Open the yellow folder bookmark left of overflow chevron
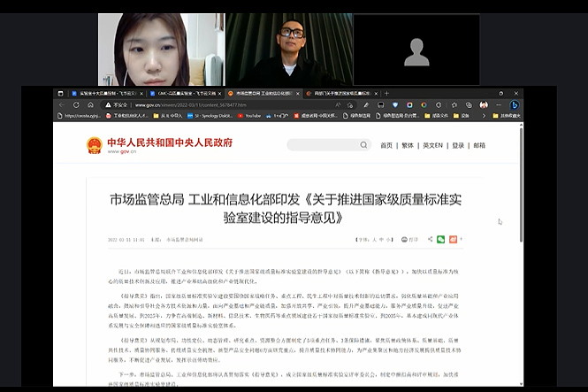 coord(462,116)
